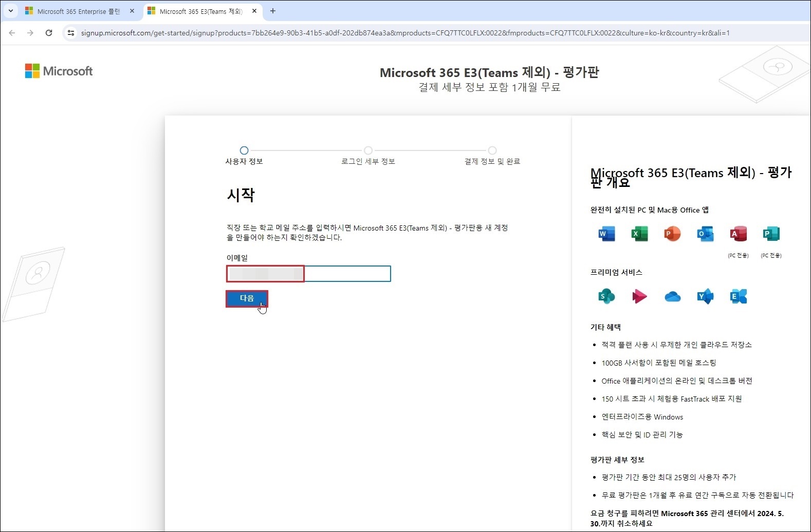The width and height of the screenshot is (811, 532).
Task: Click the Exchange service icon
Action: [738, 296]
